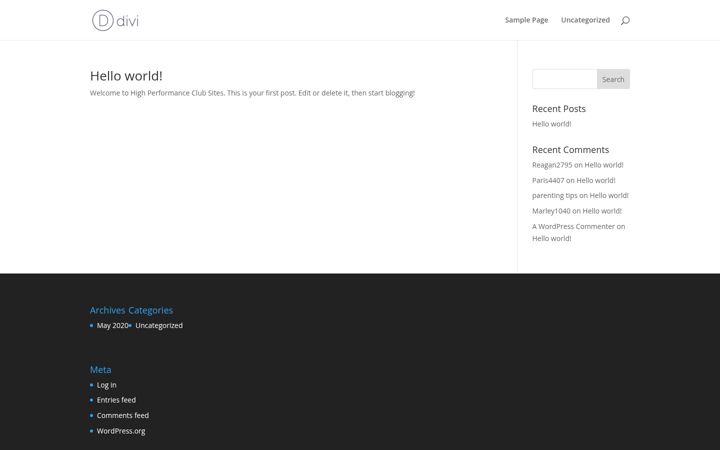The image size is (720, 450).
Task: Open Uncategorized in the top navigation
Action: coord(585,20)
